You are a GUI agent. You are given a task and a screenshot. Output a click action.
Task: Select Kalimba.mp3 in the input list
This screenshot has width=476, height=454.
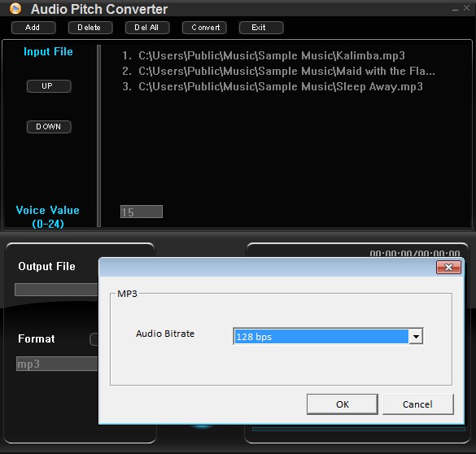tap(264, 55)
